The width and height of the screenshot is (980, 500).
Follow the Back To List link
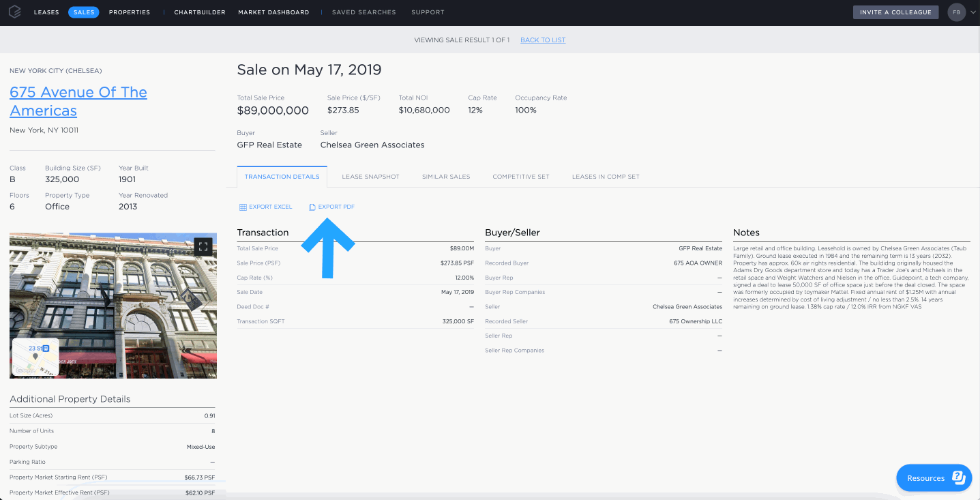pos(543,40)
